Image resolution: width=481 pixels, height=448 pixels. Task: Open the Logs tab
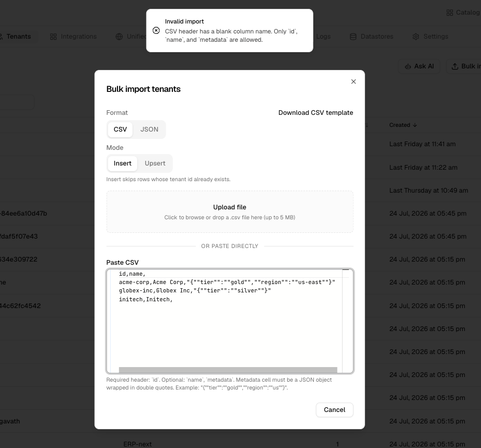[323, 37]
